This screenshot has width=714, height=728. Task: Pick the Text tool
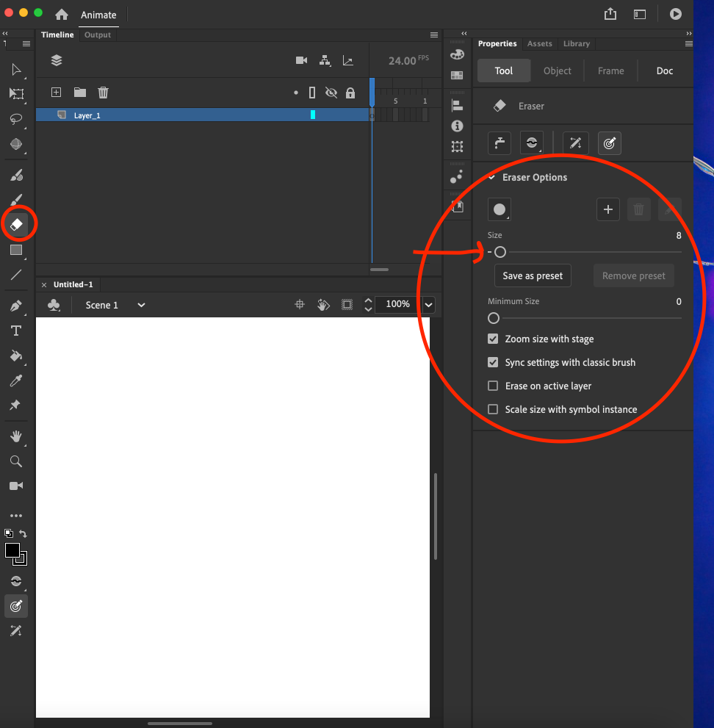[x=15, y=331]
